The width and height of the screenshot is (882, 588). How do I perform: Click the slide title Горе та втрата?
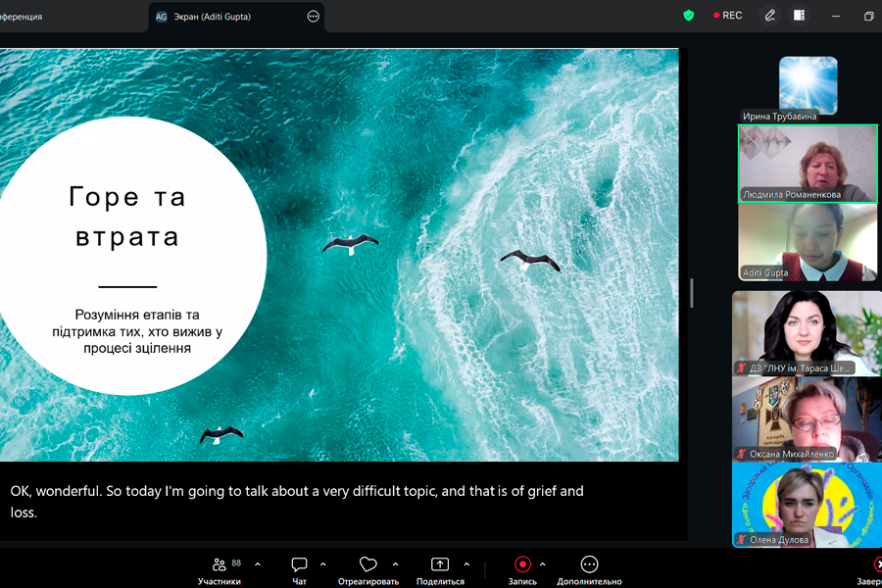coord(127,217)
